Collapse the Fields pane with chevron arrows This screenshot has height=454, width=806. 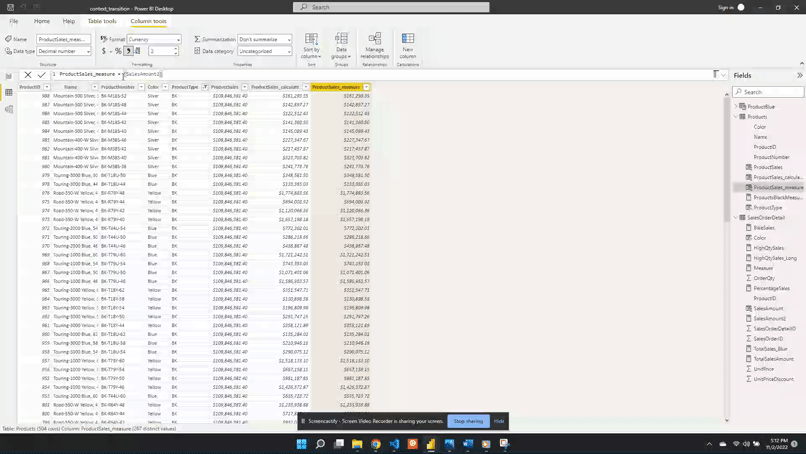tap(799, 75)
